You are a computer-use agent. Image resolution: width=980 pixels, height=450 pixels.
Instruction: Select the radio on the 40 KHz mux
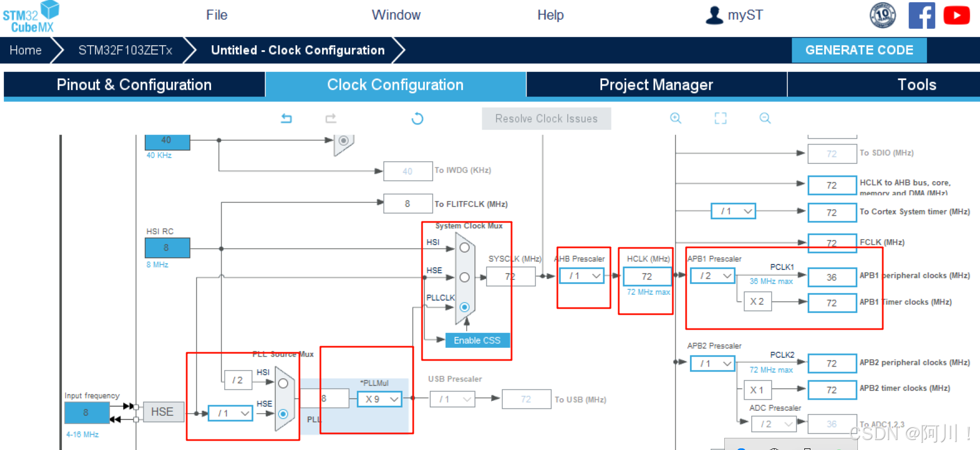click(x=344, y=141)
